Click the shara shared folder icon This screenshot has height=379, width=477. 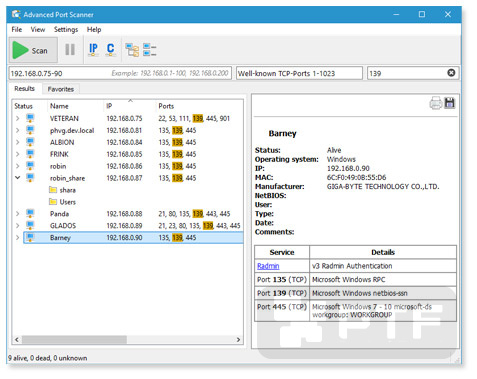pyautogui.click(x=53, y=190)
